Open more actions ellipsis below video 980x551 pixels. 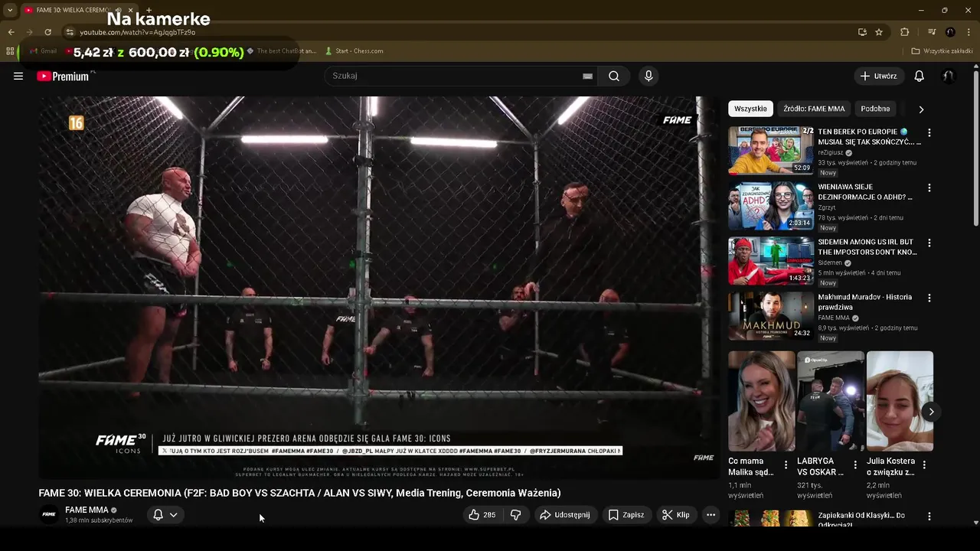pyautogui.click(x=710, y=515)
